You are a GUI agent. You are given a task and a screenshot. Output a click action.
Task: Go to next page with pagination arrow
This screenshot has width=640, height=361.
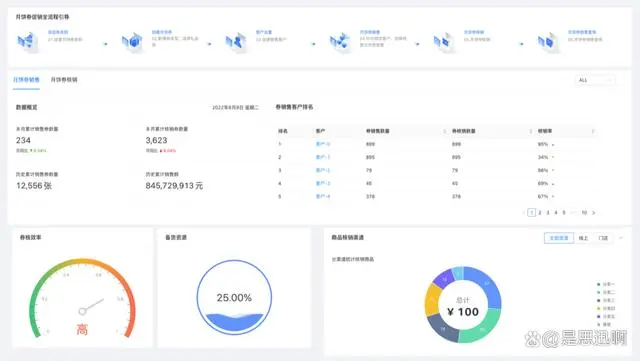click(593, 213)
